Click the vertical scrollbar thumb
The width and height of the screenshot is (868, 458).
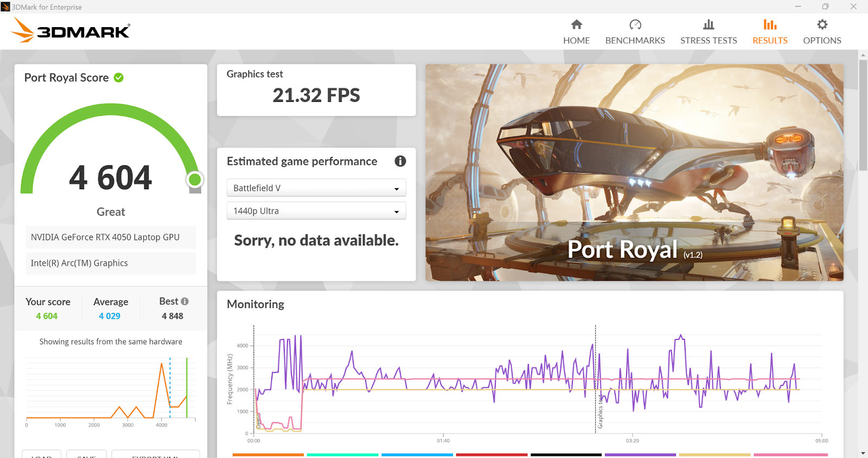[x=863, y=115]
